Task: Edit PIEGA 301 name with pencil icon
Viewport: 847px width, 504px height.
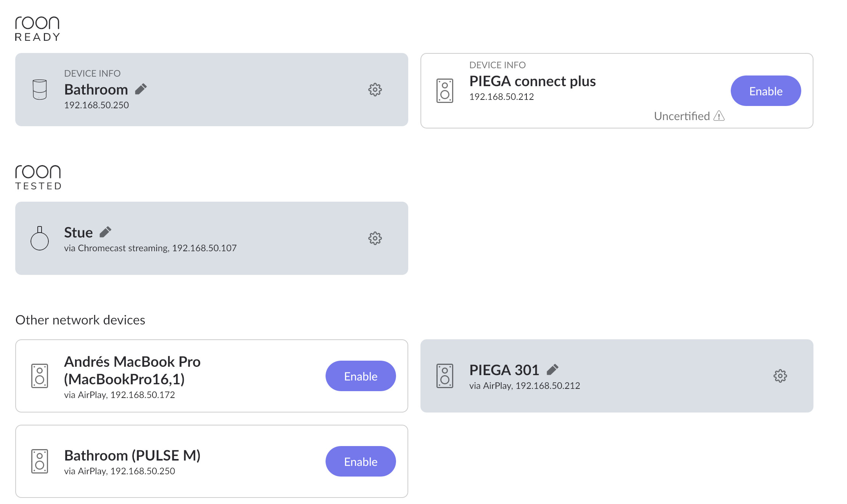Action: tap(553, 369)
